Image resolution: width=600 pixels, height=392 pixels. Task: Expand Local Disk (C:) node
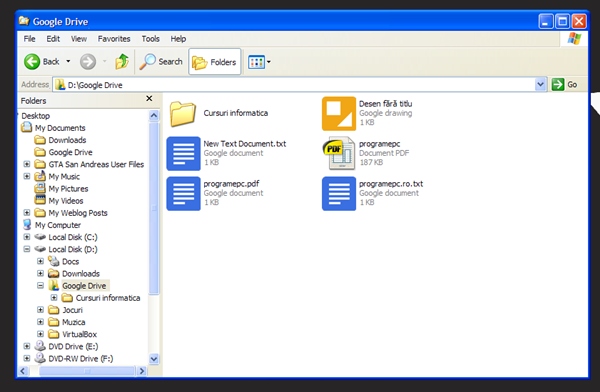26,237
